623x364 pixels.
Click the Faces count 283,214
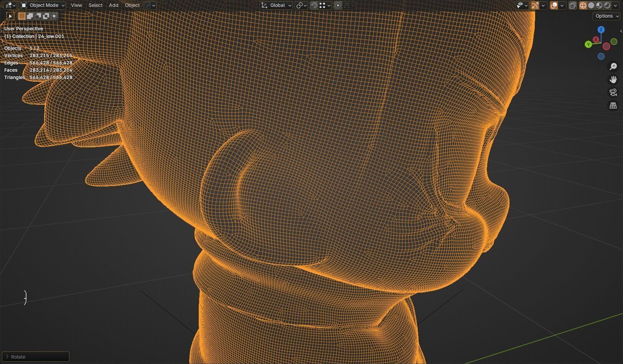pos(51,70)
